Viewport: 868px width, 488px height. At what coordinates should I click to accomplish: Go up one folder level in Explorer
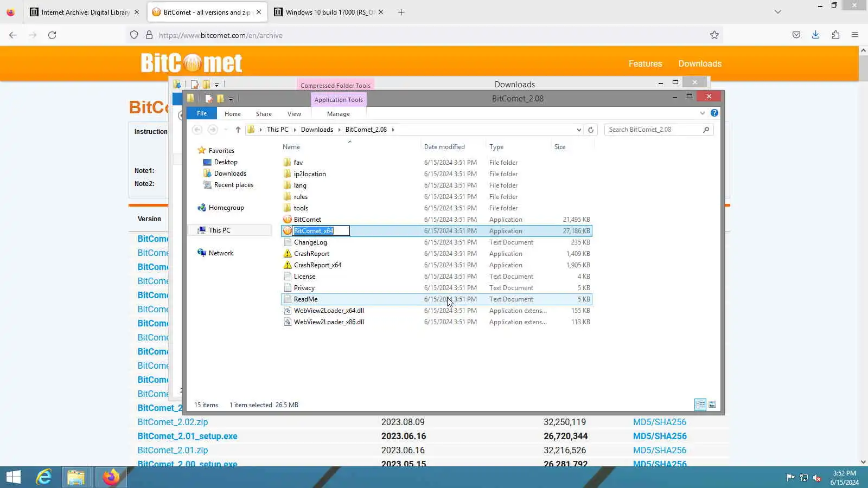238,130
